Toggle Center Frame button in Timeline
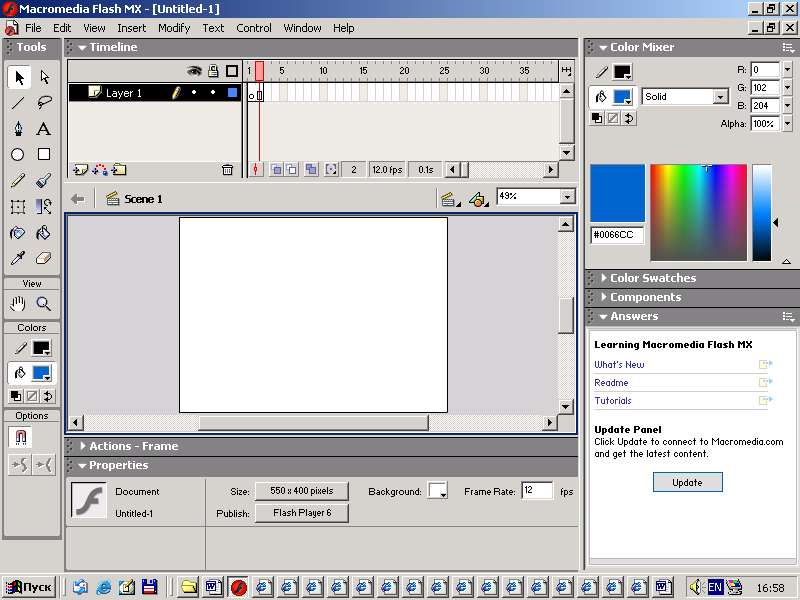This screenshot has width=800, height=600. pos(256,169)
